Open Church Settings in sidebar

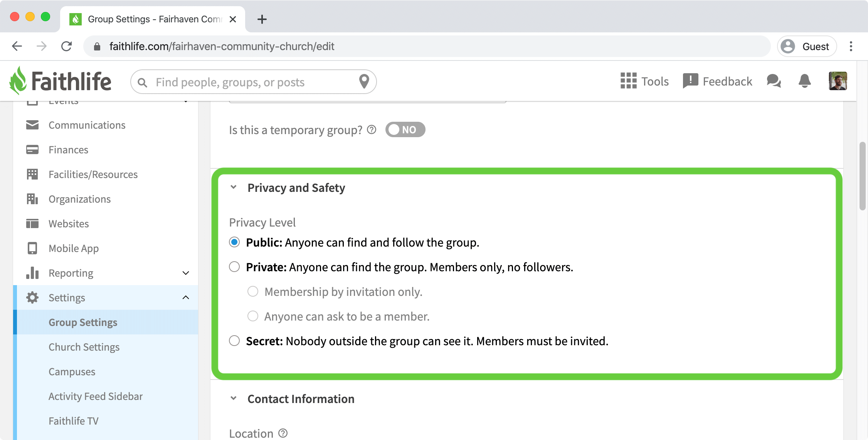pyautogui.click(x=84, y=347)
